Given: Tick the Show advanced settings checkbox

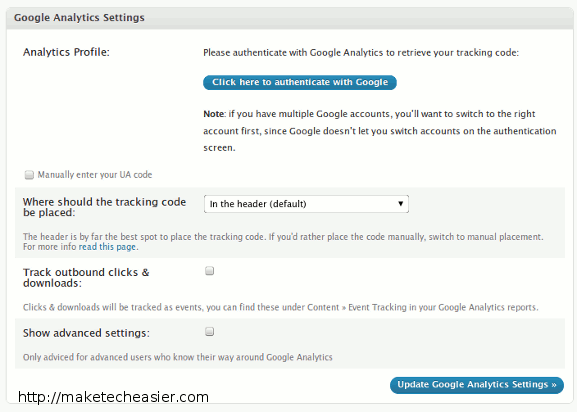Looking at the screenshot, I should click(209, 332).
